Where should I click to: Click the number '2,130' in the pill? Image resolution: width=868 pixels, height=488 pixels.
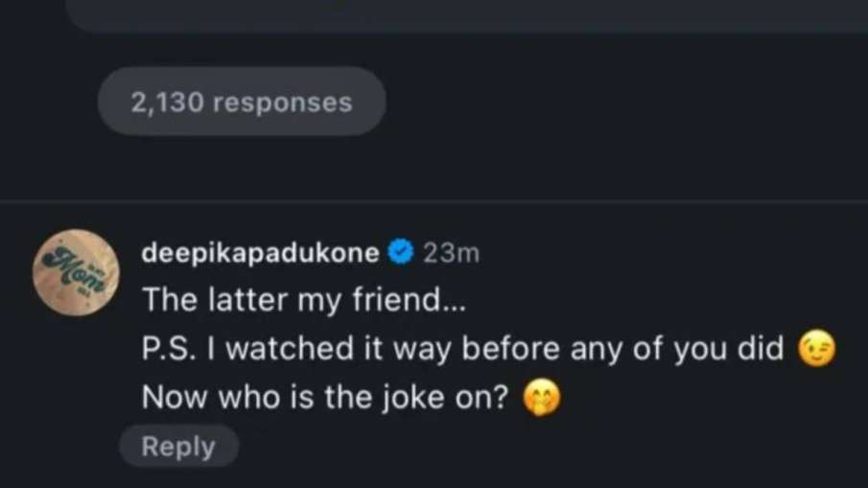(166, 102)
